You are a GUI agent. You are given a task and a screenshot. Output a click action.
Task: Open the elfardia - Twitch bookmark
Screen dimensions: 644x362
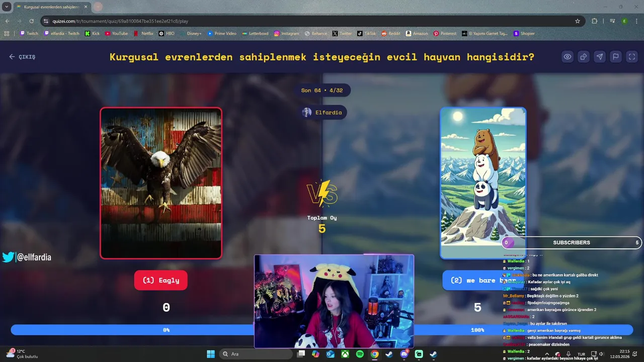(x=62, y=34)
